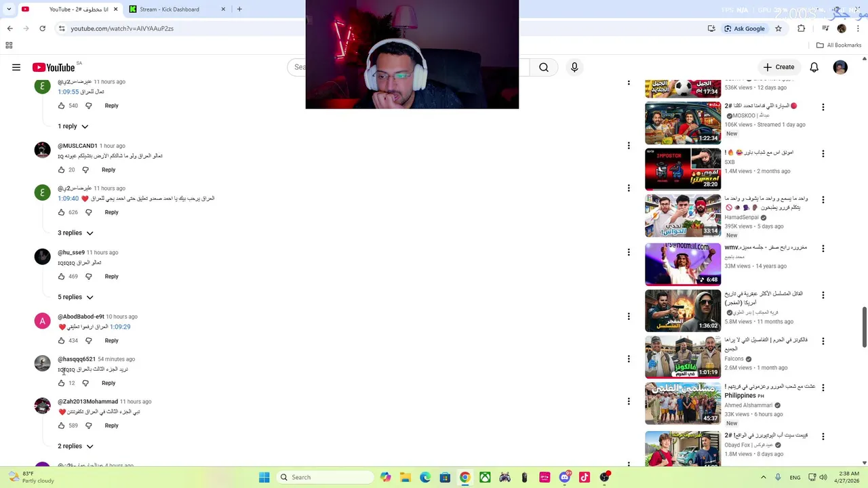Like the comment by @MUSLCAND1
Screen dimensions: 868x488
coord(61,169)
